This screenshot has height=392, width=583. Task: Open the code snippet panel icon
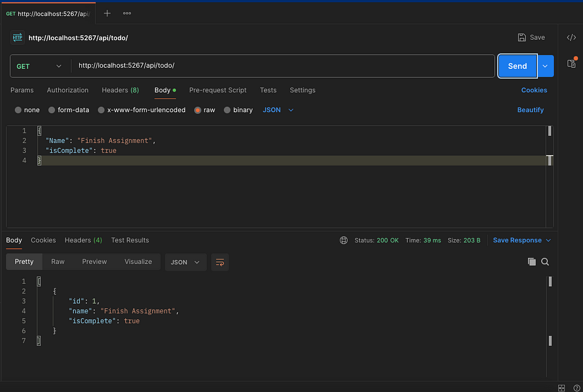(x=571, y=38)
